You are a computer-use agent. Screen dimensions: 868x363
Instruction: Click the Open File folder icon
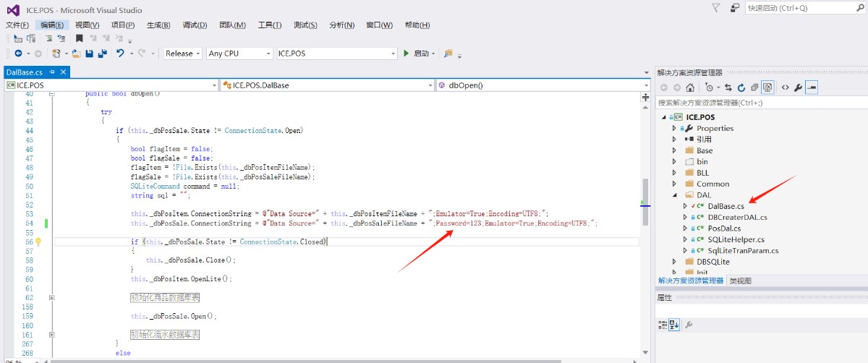pos(76,54)
